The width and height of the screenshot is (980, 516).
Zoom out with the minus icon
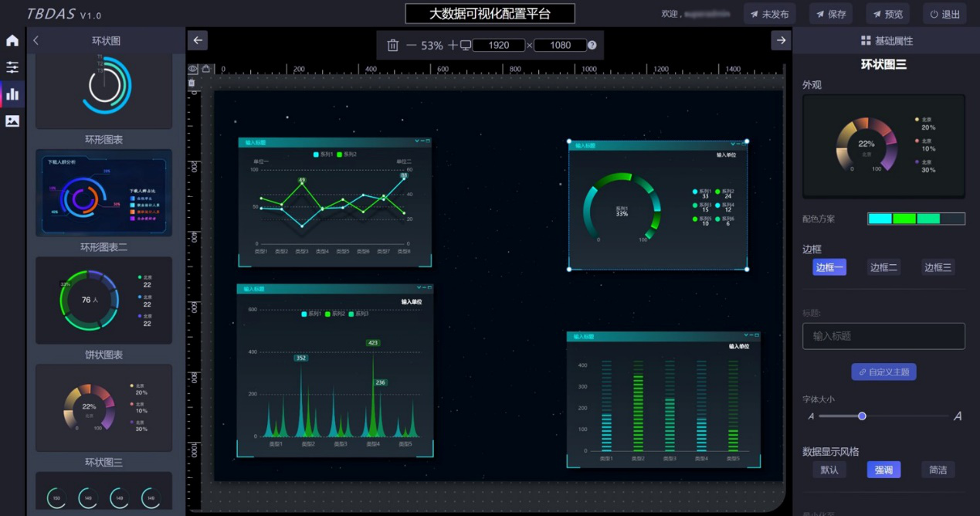411,46
